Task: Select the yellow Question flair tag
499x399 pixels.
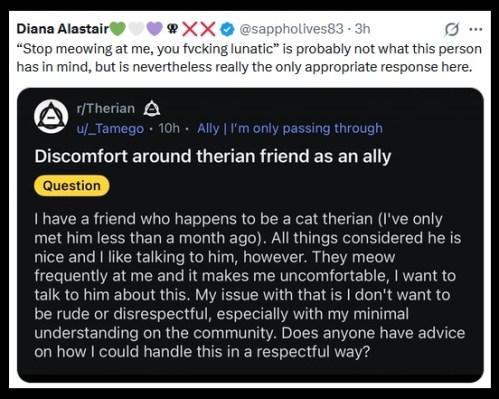Action: coord(72,186)
